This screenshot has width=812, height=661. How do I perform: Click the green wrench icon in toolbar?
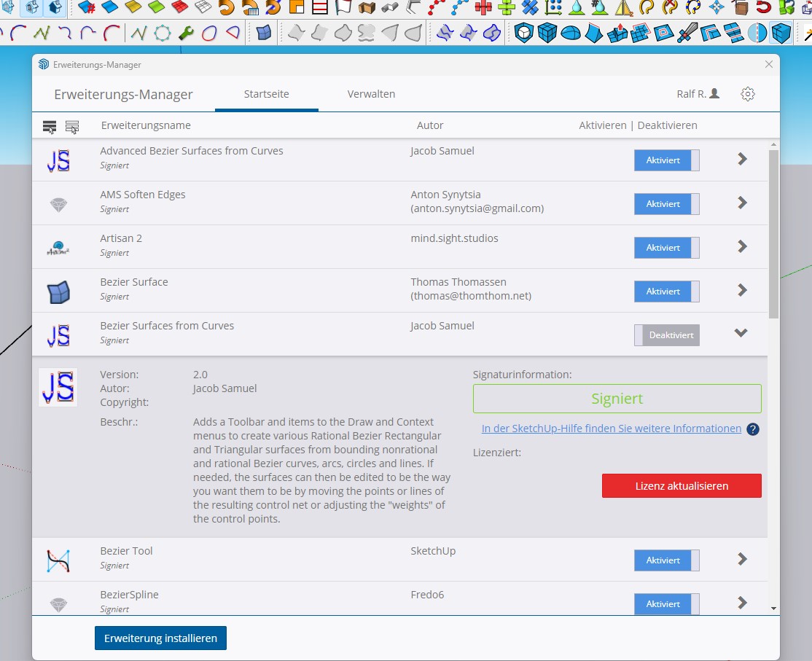point(185,34)
